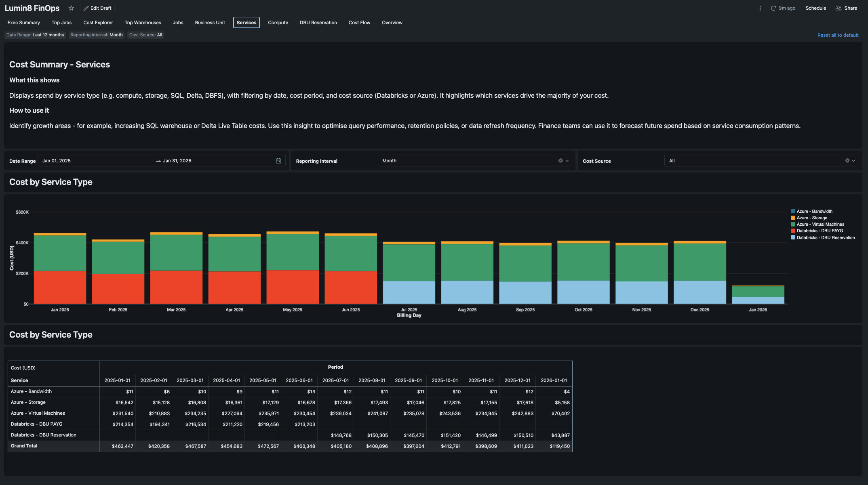This screenshot has height=485, width=868.
Task: Switch to the DBU Reservation tab
Action: pyautogui.click(x=318, y=23)
